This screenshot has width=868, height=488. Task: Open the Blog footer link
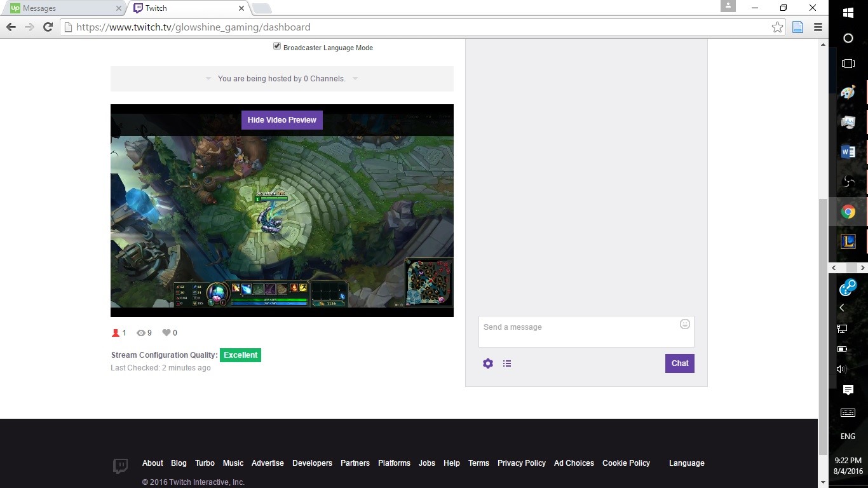(x=179, y=463)
